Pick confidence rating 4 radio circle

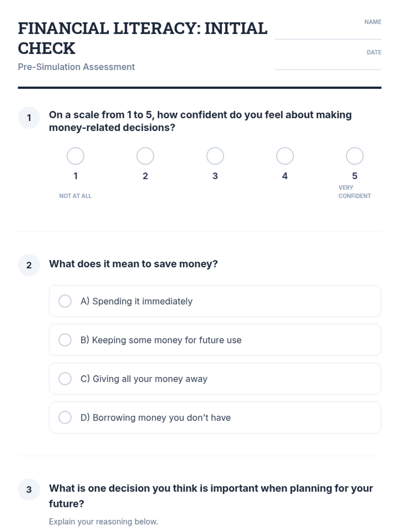click(x=285, y=156)
